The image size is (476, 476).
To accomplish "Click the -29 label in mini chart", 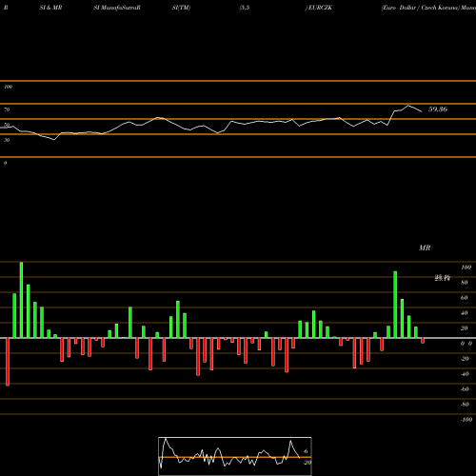I will click(x=307, y=463).
